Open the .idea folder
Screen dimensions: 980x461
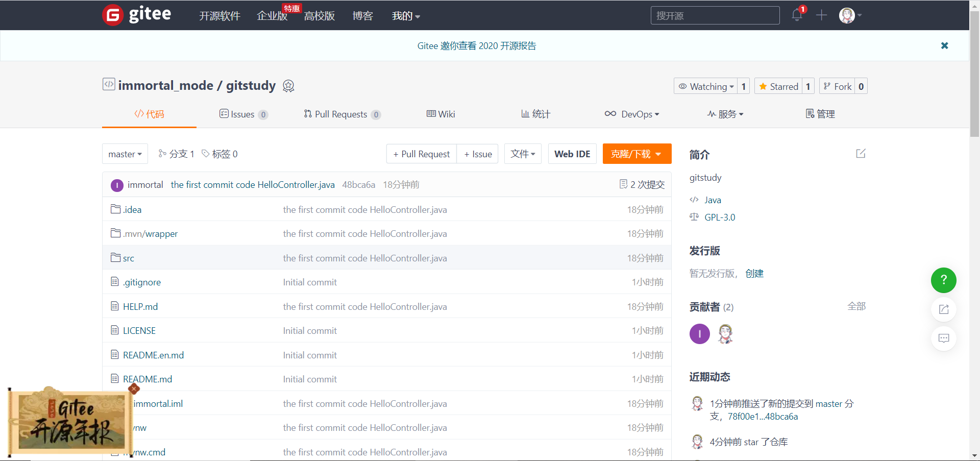click(x=132, y=209)
